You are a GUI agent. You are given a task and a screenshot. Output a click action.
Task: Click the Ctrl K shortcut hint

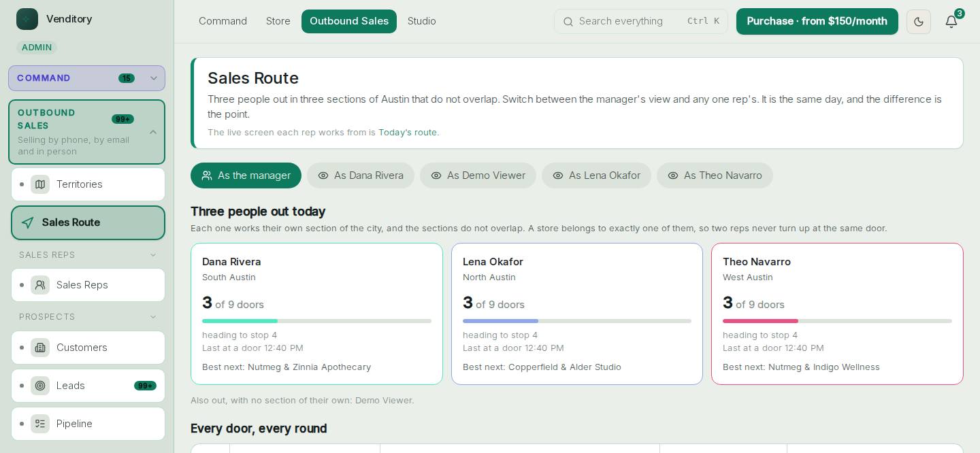tap(703, 22)
